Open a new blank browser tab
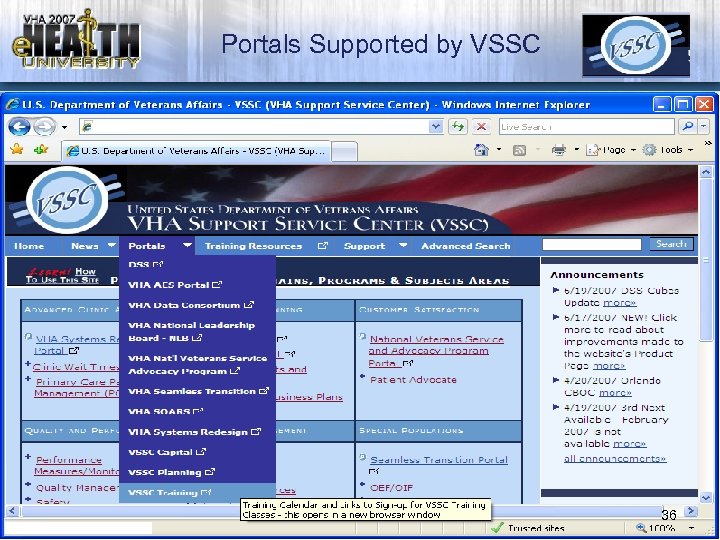This screenshot has height=540, width=720. (x=344, y=151)
